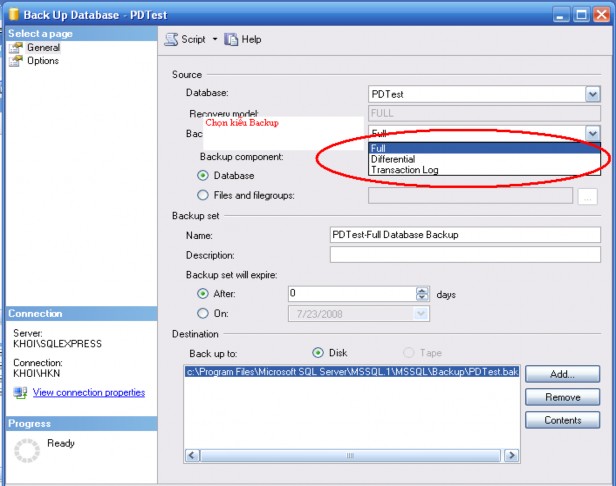Click the Contents button

click(562, 420)
